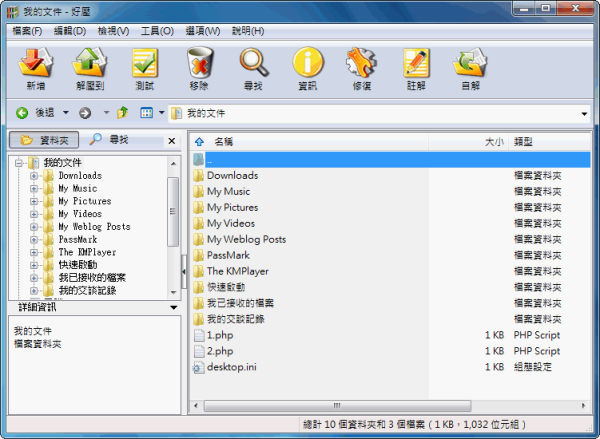Expand My Music in the folder tree
This screenshot has height=439, width=600.
click(x=34, y=189)
